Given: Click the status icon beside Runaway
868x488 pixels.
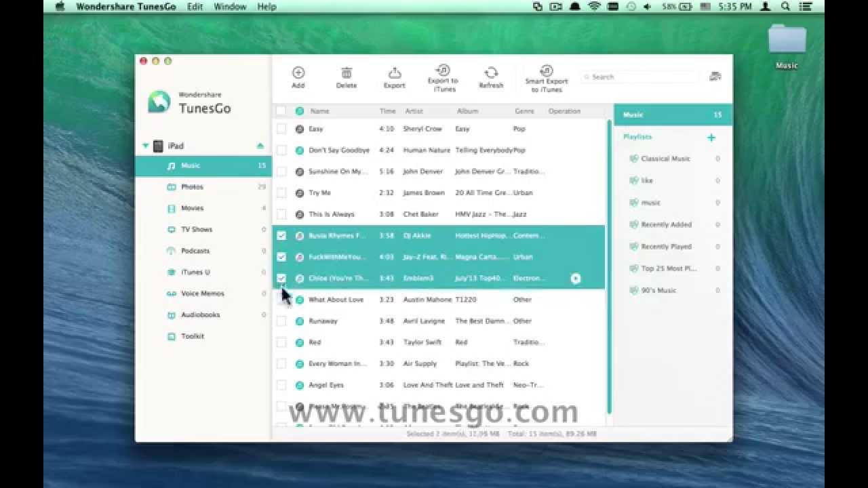Looking at the screenshot, I should pos(300,321).
